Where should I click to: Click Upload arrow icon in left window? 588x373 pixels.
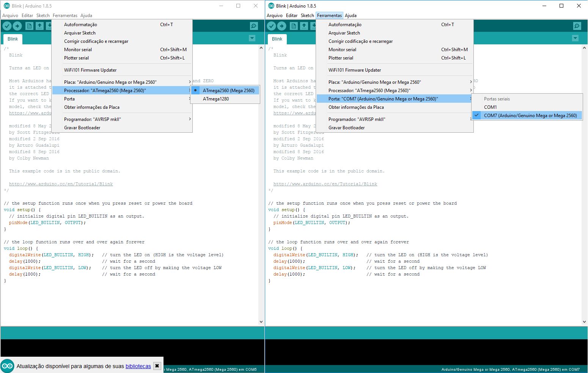pyautogui.click(x=17, y=26)
